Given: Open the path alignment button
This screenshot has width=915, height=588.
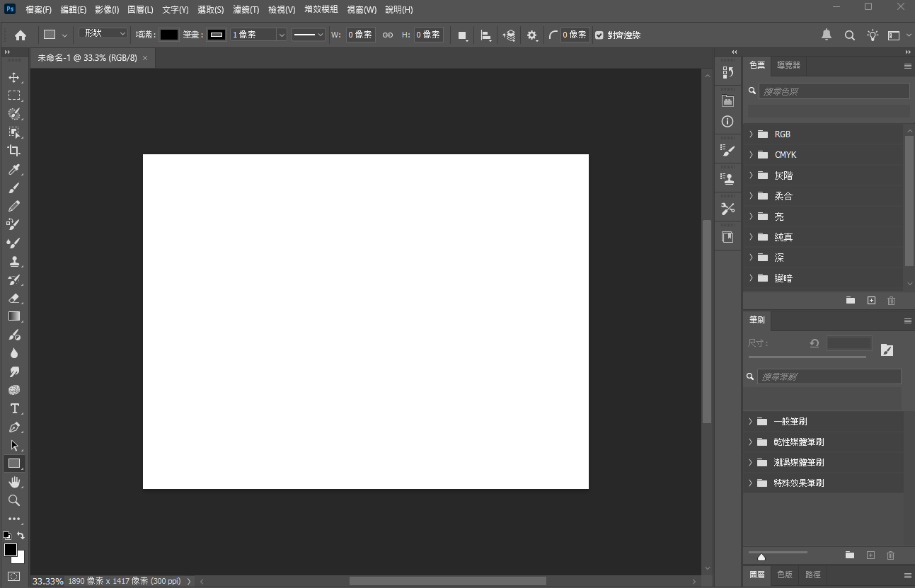Looking at the screenshot, I should (485, 35).
